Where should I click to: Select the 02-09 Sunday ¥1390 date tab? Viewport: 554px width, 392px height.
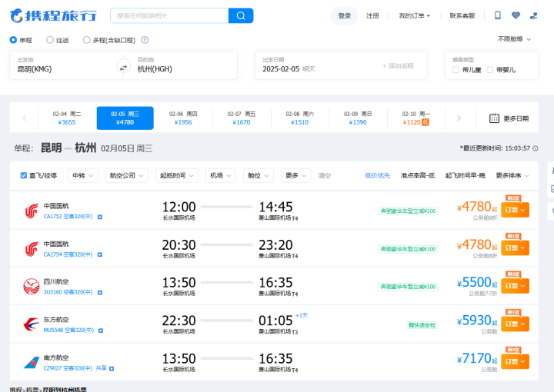(358, 118)
